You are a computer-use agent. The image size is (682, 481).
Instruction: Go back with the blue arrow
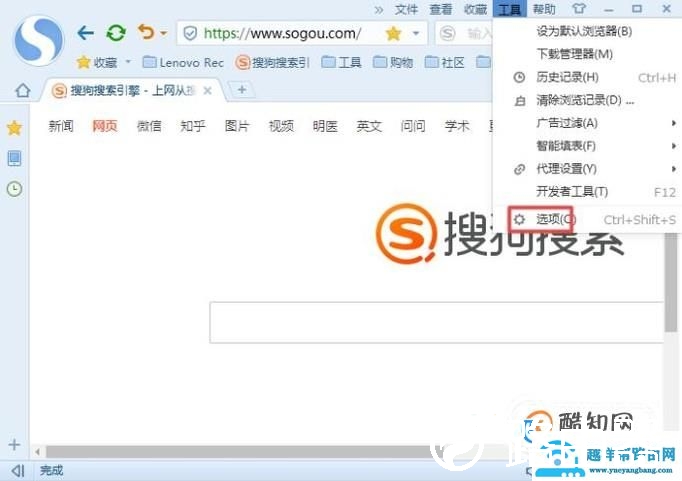click(85, 33)
